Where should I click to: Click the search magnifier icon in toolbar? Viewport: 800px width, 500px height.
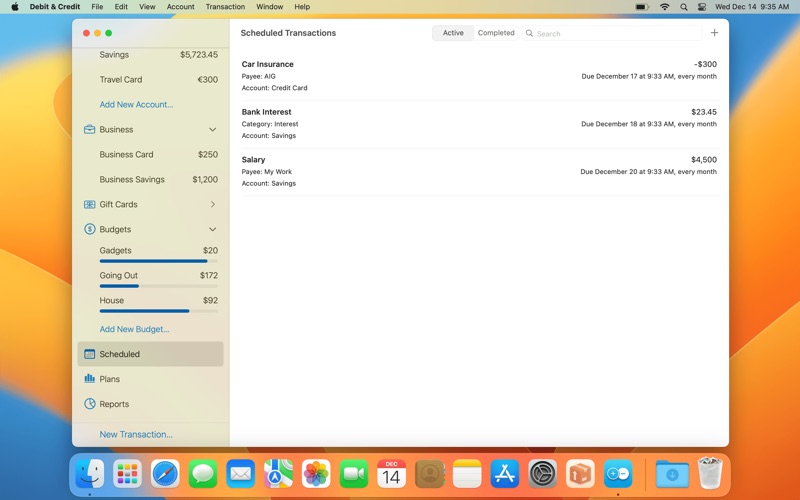[x=530, y=33]
